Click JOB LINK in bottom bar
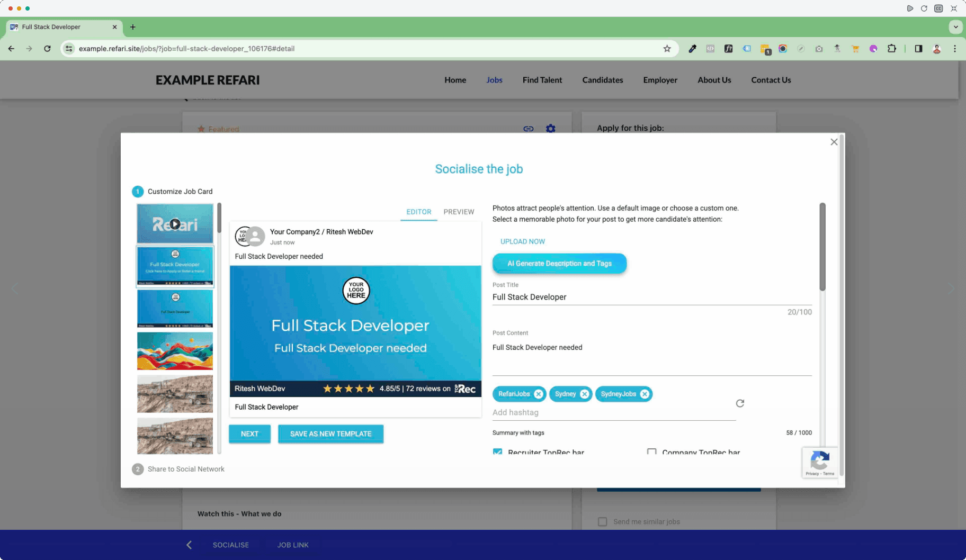The width and height of the screenshot is (966, 560). pos(292,545)
